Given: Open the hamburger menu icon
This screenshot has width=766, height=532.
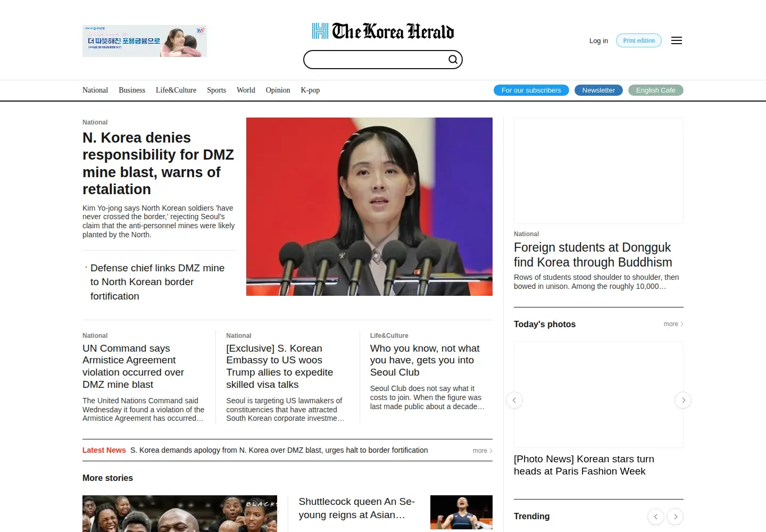Looking at the screenshot, I should 677,40.
